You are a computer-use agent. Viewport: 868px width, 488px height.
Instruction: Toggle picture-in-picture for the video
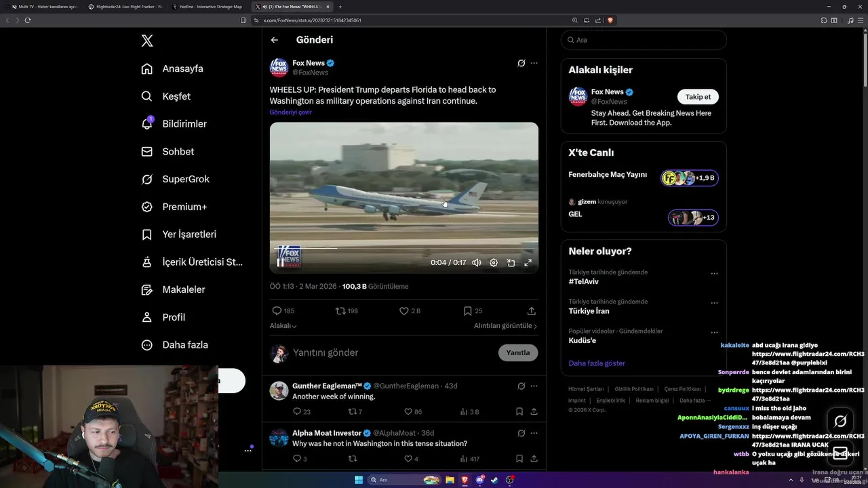(x=511, y=263)
